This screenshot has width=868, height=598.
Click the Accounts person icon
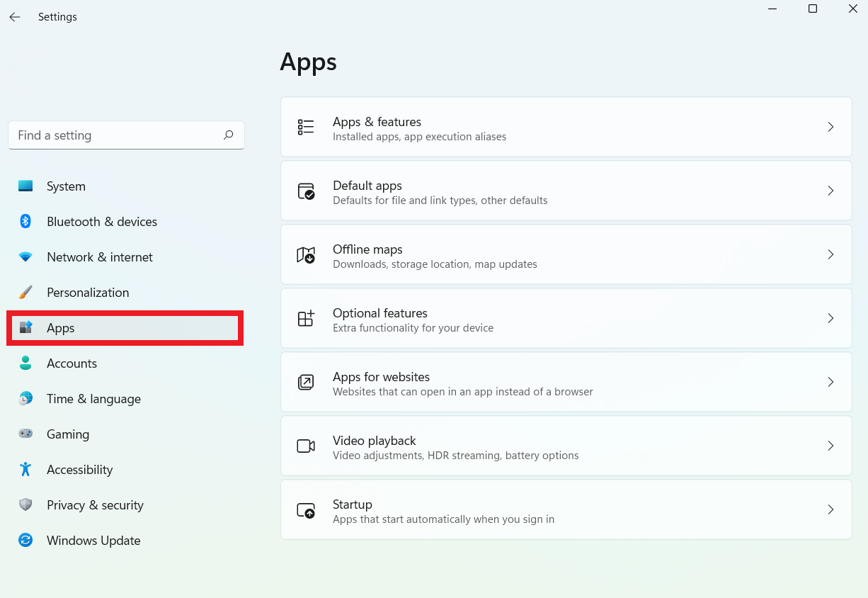tap(25, 363)
